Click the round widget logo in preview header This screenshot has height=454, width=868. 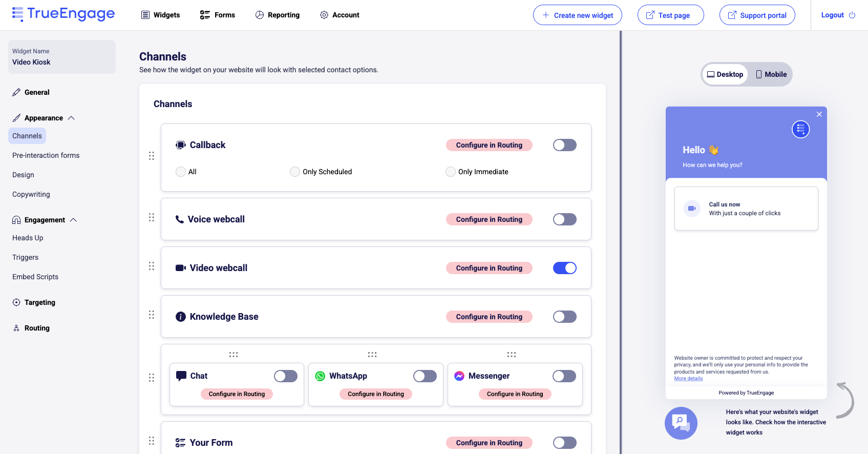(800, 129)
